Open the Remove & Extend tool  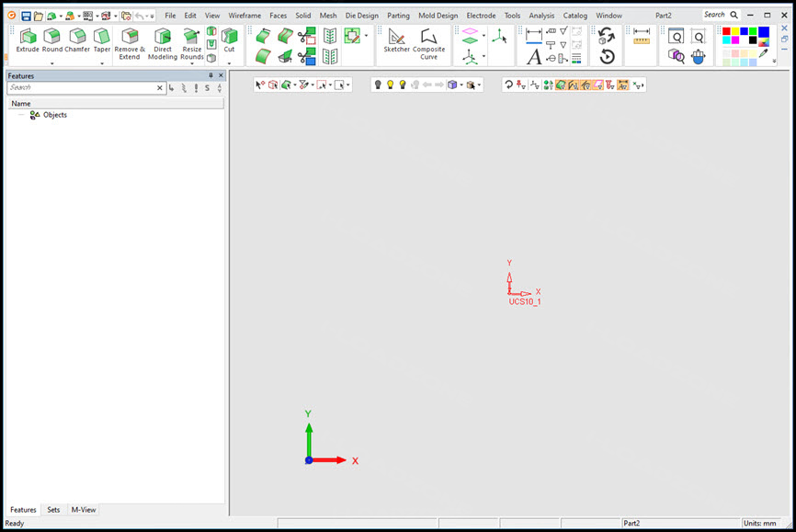click(130, 44)
